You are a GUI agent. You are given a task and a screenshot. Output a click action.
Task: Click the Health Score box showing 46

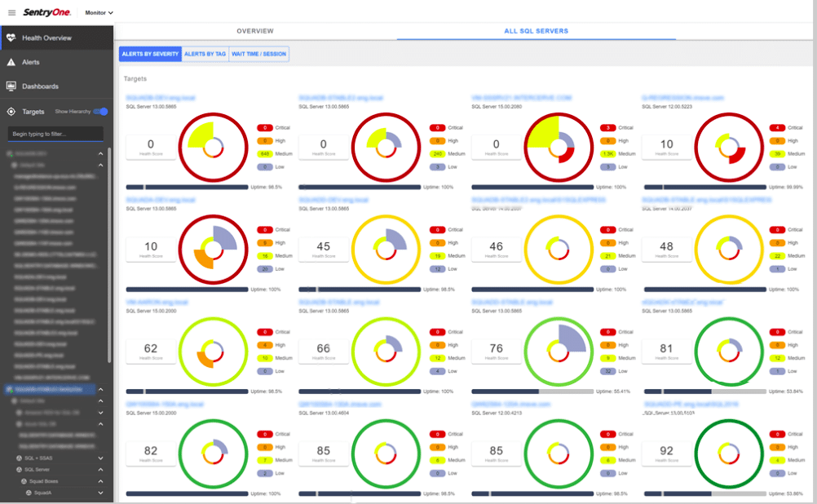click(496, 249)
